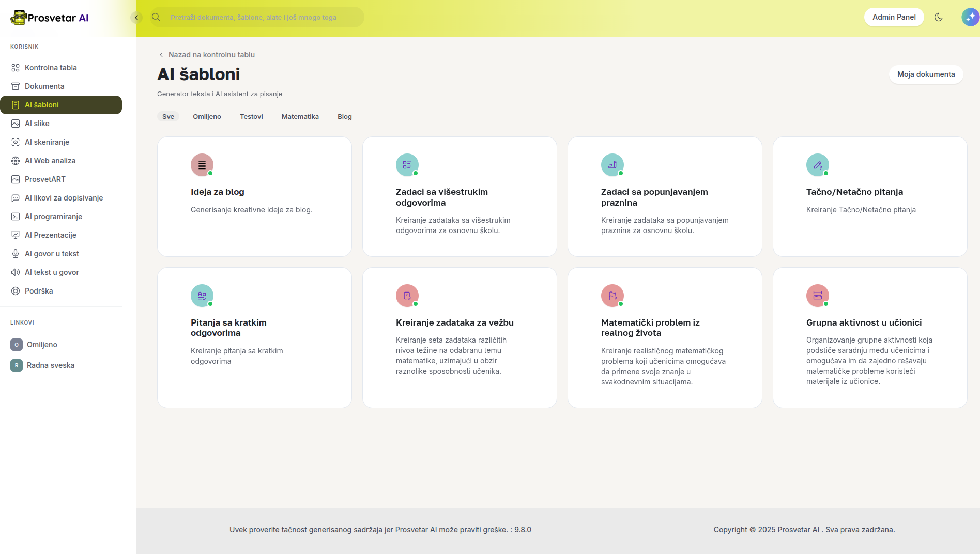Viewport: 980px width, 554px height.
Task: Open AI skeniranje in the sidebar
Action: (47, 142)
